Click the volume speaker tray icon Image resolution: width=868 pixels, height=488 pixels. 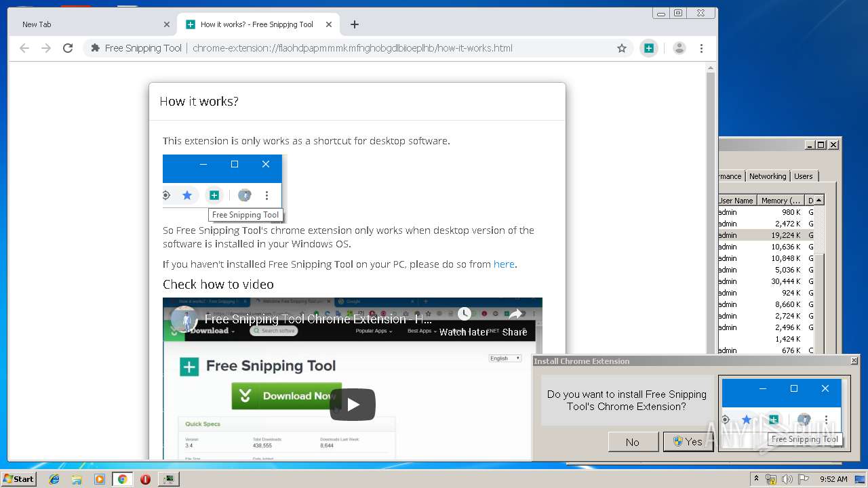tap(787, 479)
